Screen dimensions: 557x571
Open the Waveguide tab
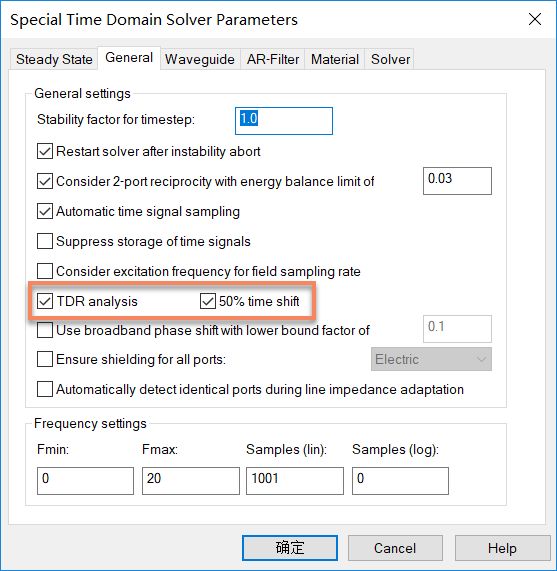click(200, 59)
